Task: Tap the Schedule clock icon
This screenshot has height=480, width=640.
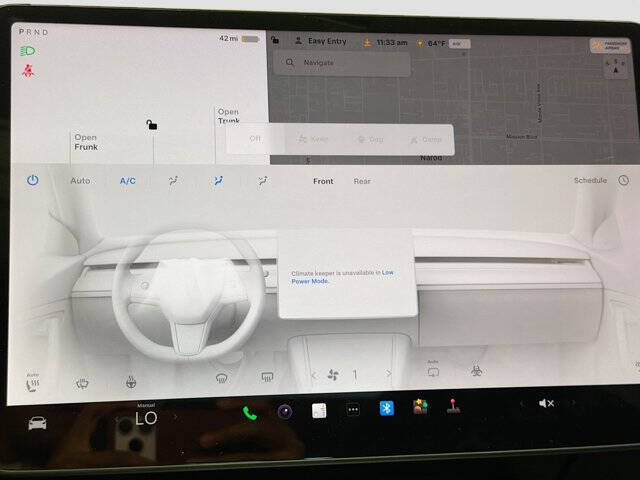Action: click(623, 180)
